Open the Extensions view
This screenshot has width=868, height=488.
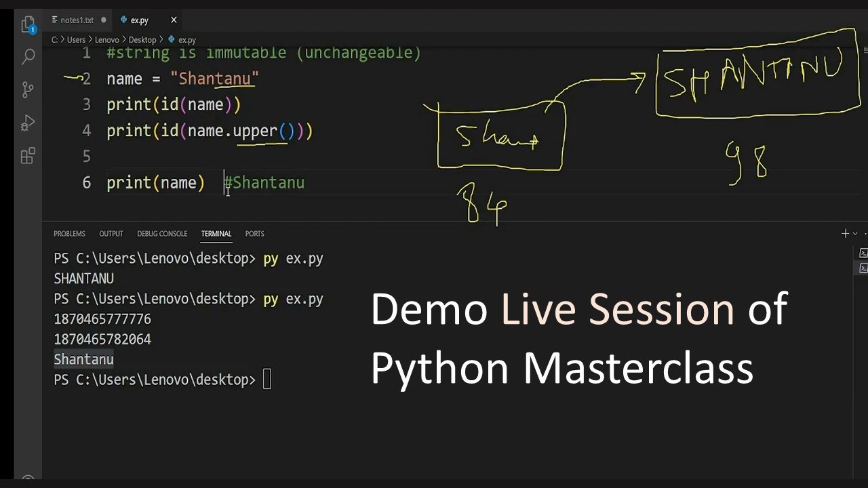tap(28, 157)
